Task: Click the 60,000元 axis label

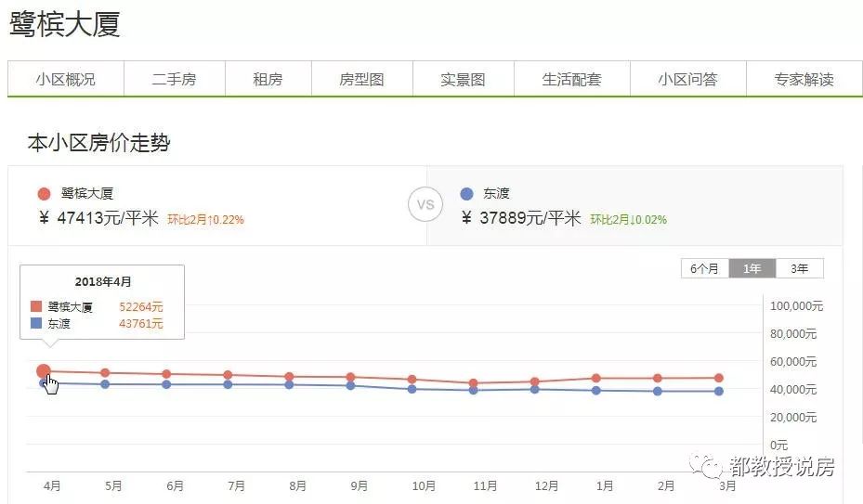Action: click(793, 361)
